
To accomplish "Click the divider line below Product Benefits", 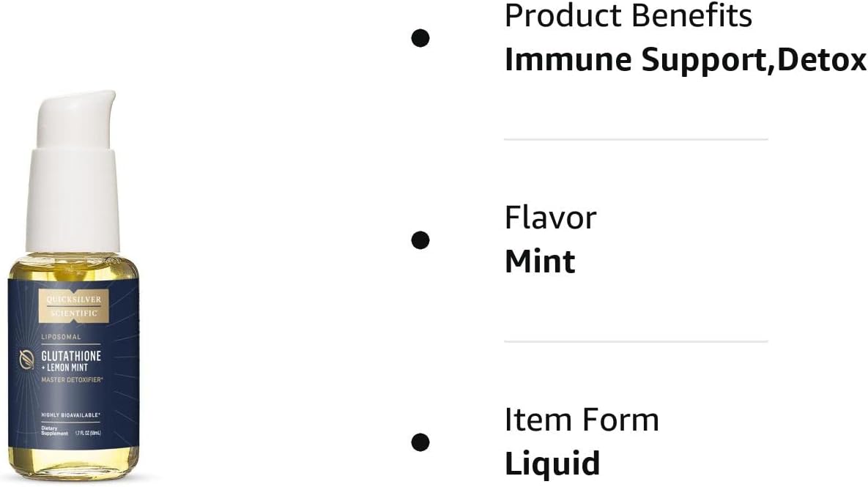I will pyautogui.click(x=635, y=139).
